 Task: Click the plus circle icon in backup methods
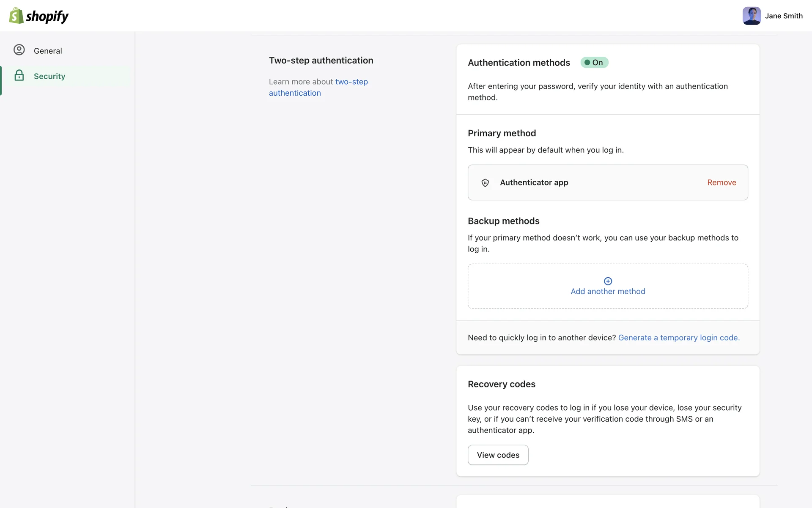click(x=608, y=281)
